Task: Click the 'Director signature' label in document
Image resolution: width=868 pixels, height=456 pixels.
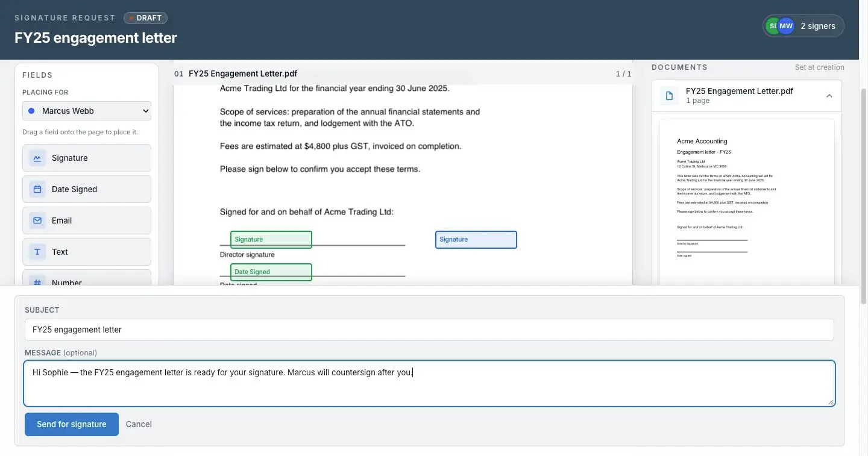Action: coord(247,255)
